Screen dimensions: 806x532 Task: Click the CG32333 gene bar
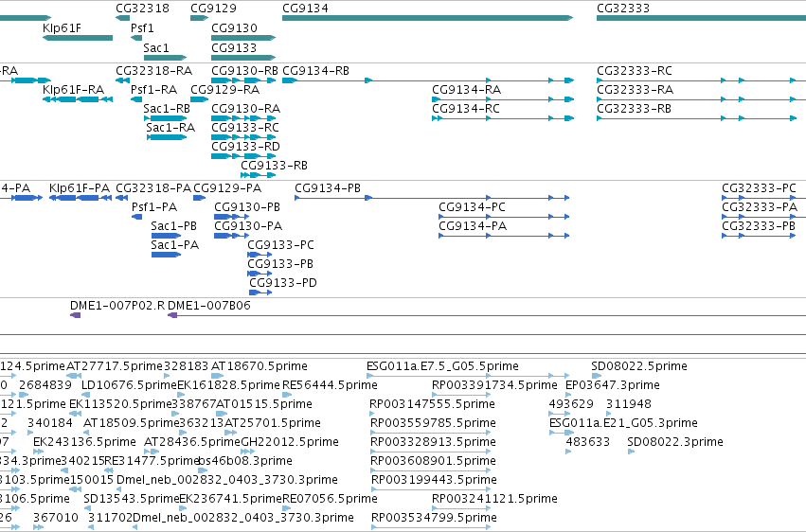click(701, 18)
